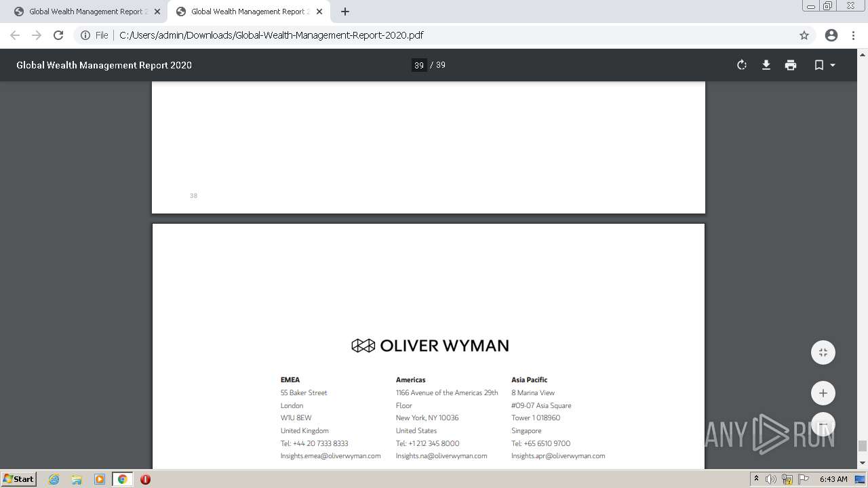Edit the current page number field
The width and height of the screenshot is (868, 488).
pos(419,65)
